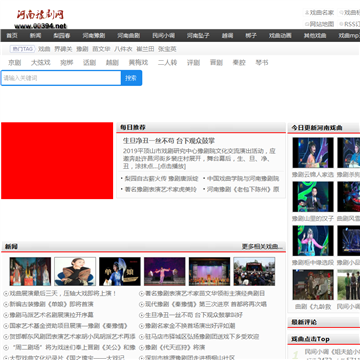Open the 民间小调 nav item
Screen dimensions: 360x360
pyautogui.click(x=163, y=35)
